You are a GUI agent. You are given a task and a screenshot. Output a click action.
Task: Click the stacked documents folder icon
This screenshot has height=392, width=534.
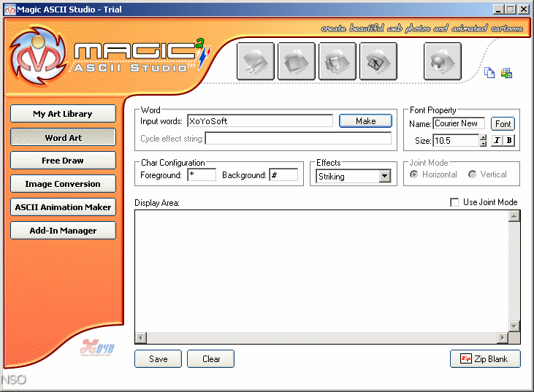(x=297, y=61)
